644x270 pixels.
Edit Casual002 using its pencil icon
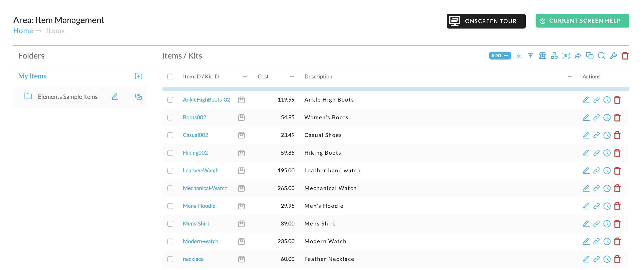point(586,135)
